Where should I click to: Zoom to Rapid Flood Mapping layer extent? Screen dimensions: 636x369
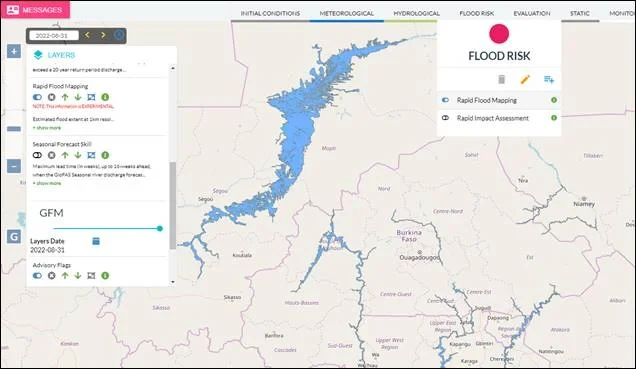(x=91, y=97)
